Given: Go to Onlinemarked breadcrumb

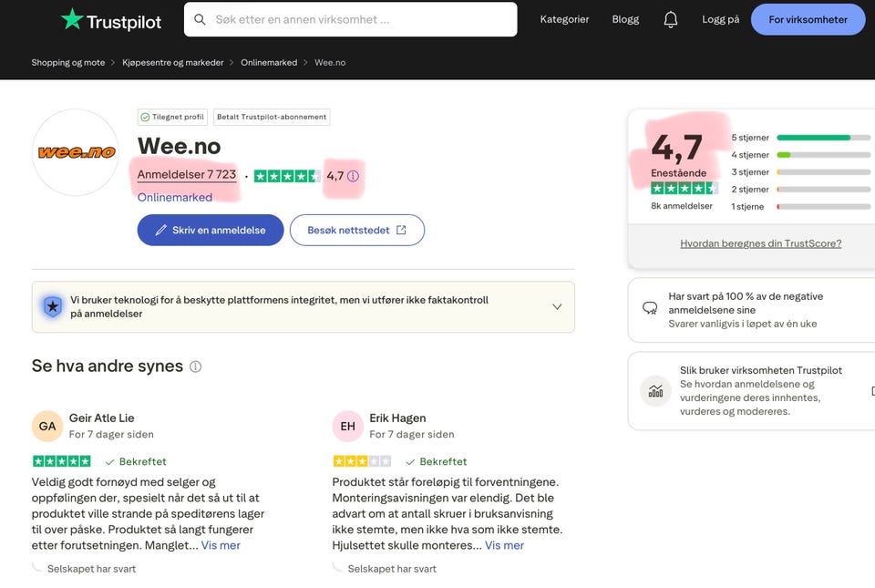Looking at the screenshot, I should point(269,63).
